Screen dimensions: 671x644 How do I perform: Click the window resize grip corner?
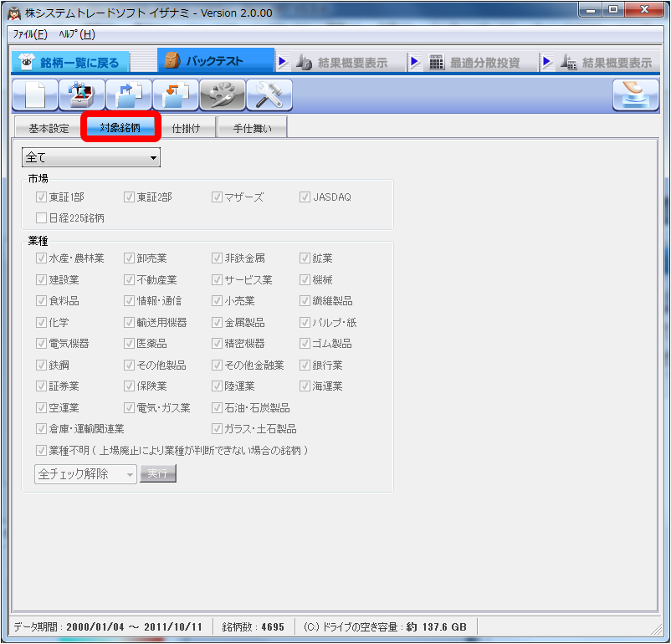coord(657,629)
